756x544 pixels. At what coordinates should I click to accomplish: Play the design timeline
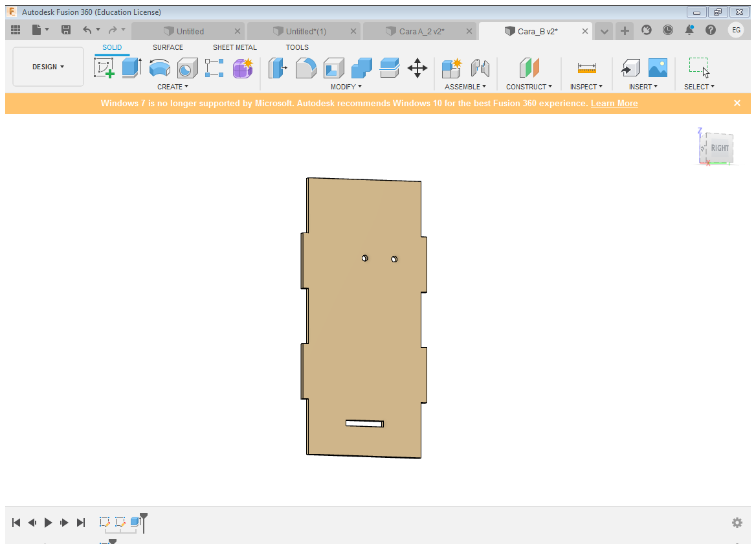48,522
